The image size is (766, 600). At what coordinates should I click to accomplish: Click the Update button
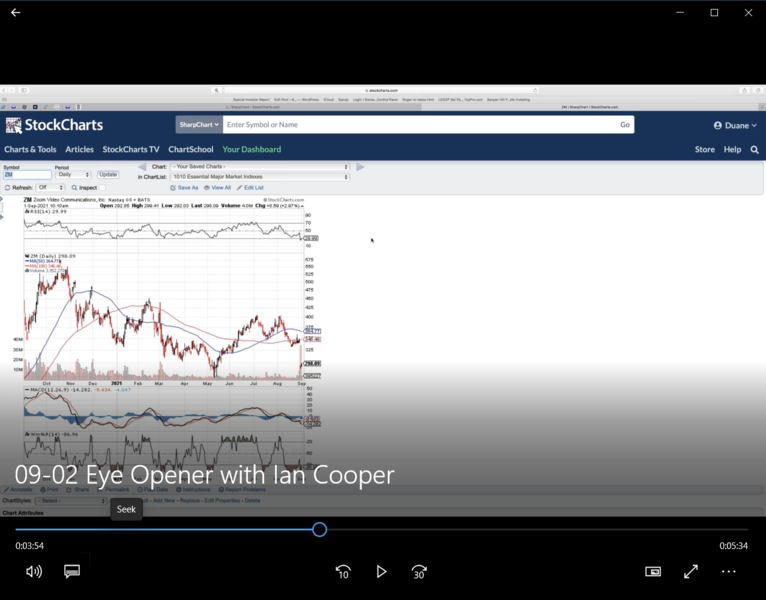(108, 174)
